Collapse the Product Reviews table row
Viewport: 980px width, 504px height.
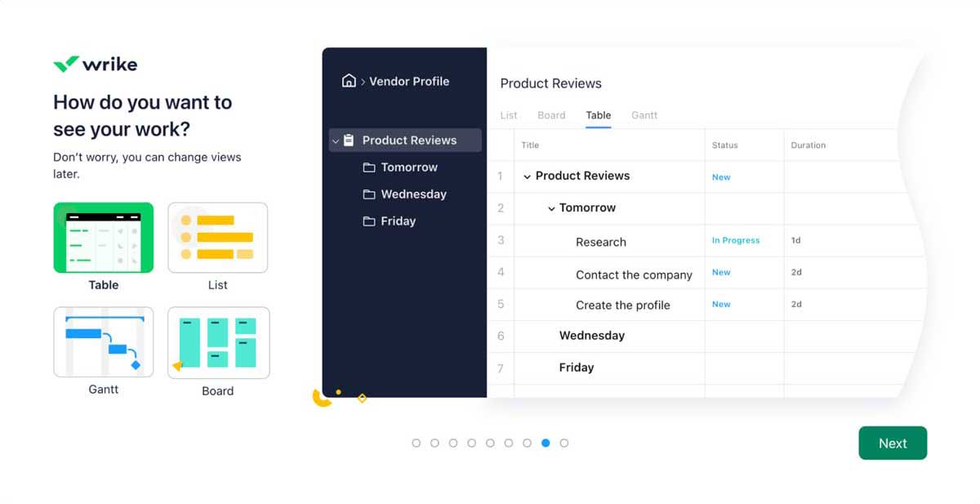(x=528, y=176)
